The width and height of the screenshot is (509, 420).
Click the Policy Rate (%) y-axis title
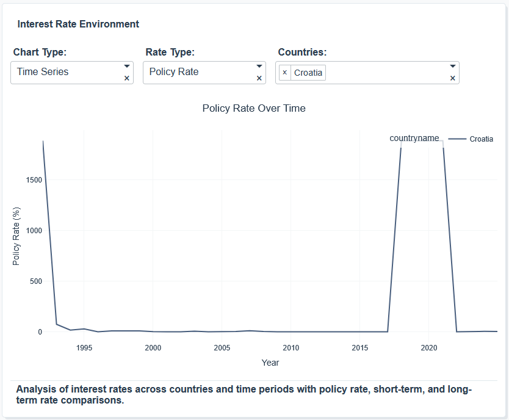[x=17, y=236]
